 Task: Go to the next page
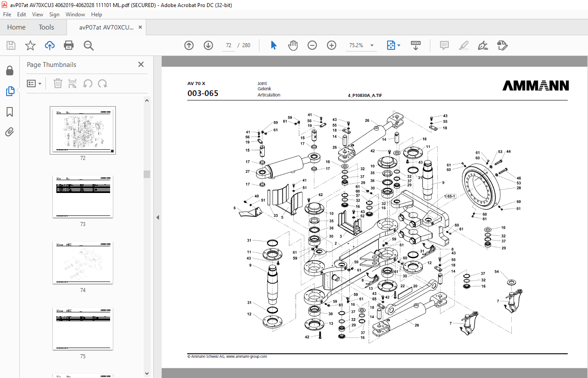[208, 45]
